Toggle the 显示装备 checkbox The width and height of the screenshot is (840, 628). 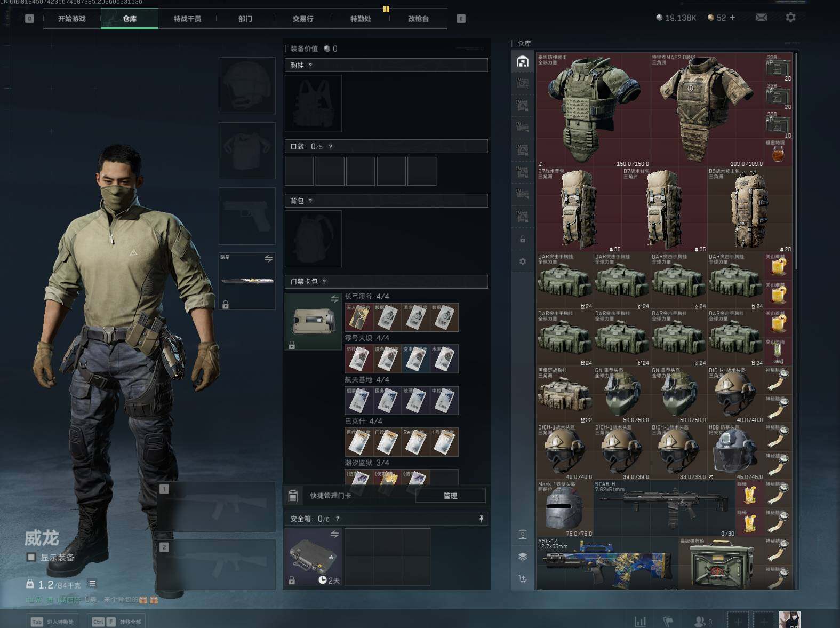click(x=31, y=557)
